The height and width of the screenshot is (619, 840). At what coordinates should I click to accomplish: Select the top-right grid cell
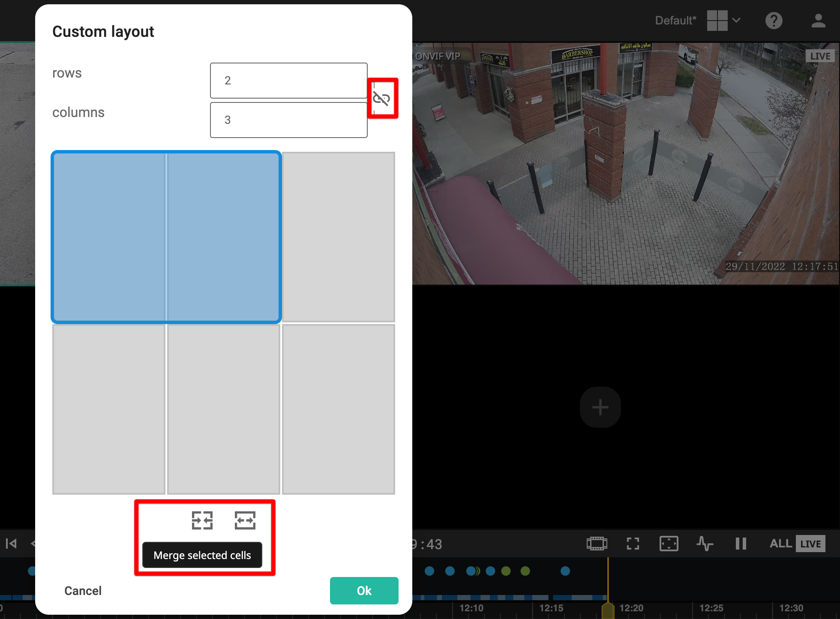coord(338,237)
